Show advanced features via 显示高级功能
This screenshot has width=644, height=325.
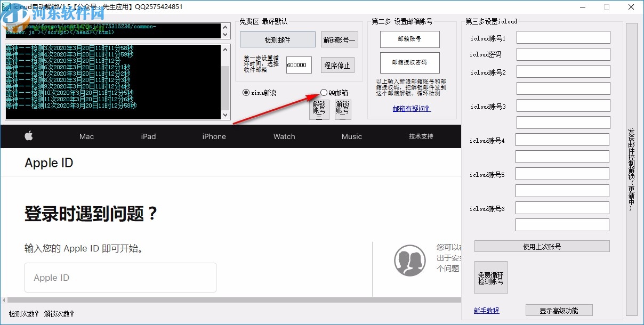(559, 310)
